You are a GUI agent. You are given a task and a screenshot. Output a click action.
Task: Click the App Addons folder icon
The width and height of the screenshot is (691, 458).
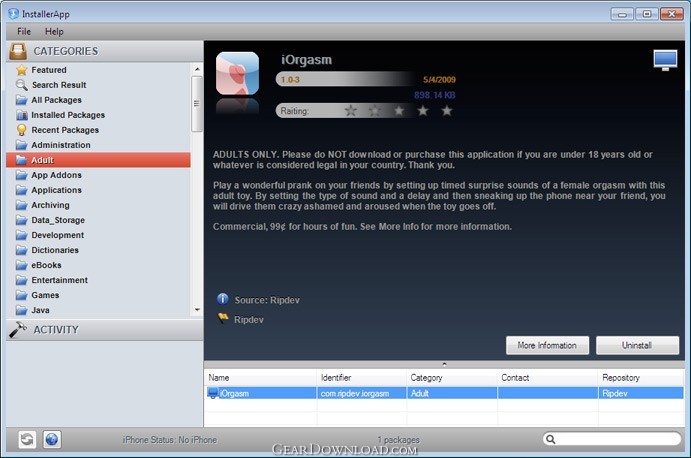tap(21, 175)
